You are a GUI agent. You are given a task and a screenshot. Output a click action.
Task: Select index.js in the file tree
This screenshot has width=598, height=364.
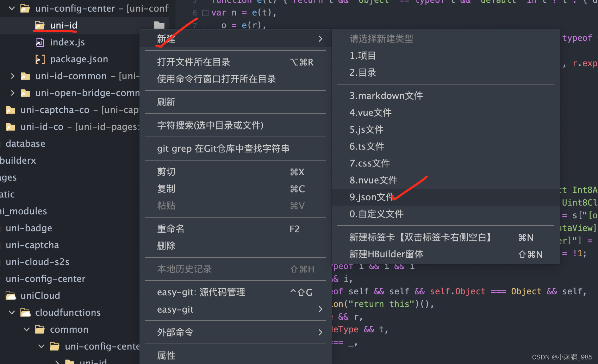pyautogui.click(x=67, y=42)
